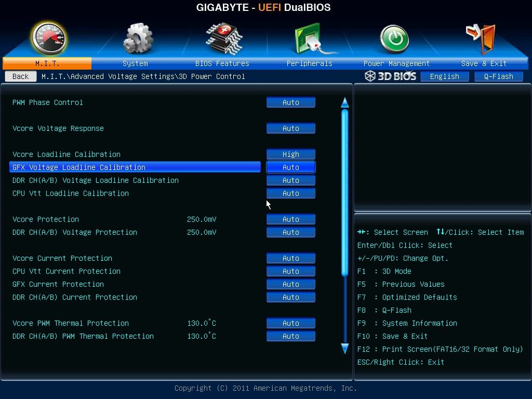This screenshot has width=532, height=399.
Task: Select DDR CH(A/B) Voltage Loadline Calibration label
Action: (x=96, y=180)
